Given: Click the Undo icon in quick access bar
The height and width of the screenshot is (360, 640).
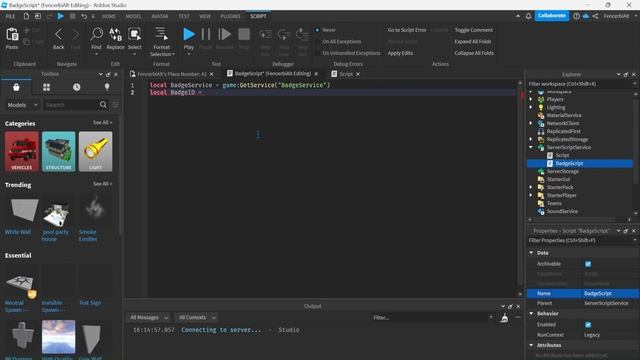Looking at the screenshot, I should pos(84,16).
